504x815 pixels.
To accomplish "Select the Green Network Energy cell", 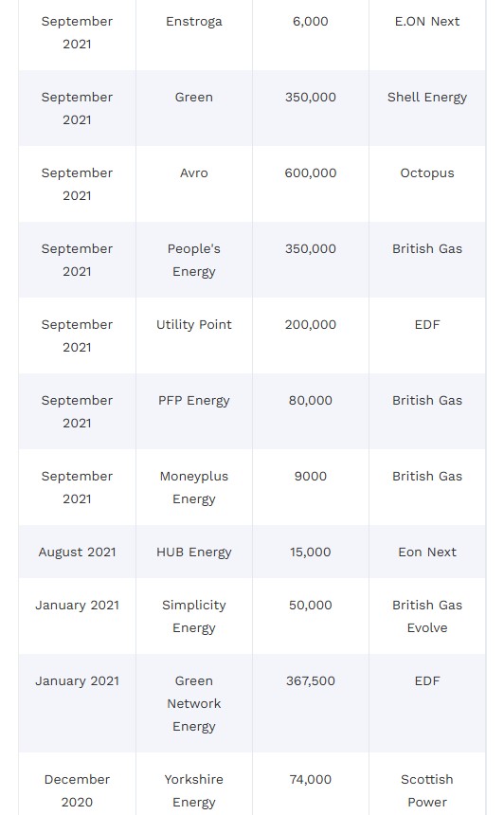I will click(194, 703).
